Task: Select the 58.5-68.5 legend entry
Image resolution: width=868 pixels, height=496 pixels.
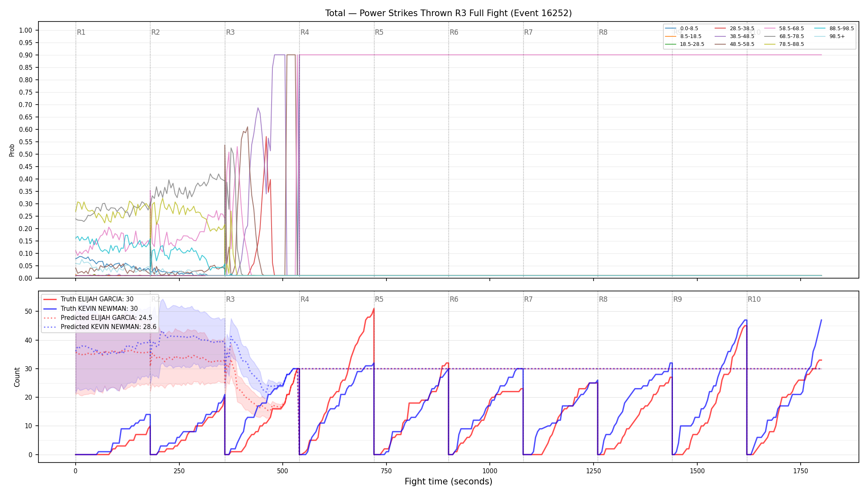Action: 784,29
